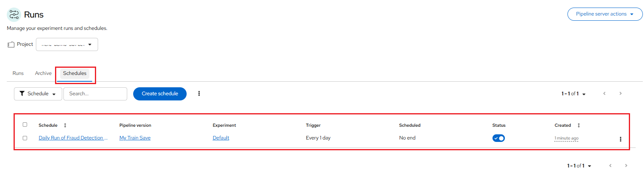Screen dimensions: 644x171
Task: Switch to the Archive tab
Action: 43,73
